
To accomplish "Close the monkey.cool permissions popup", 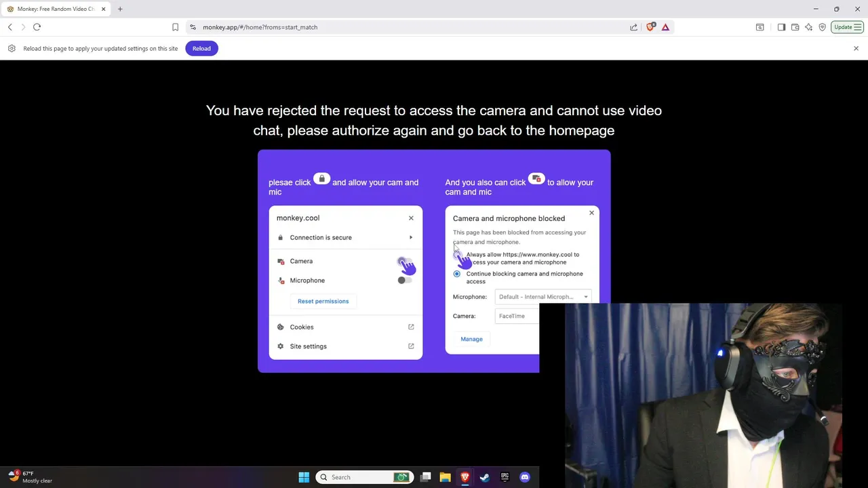I will 411,218.
